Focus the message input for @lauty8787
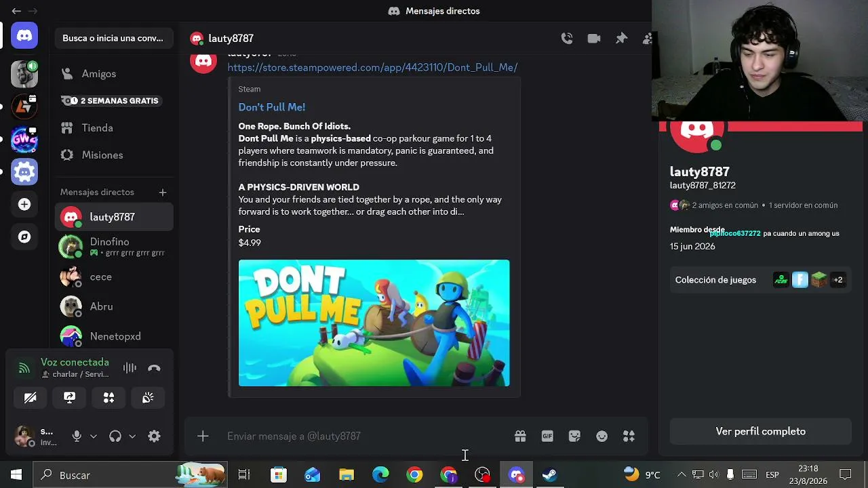 (366, 436)
